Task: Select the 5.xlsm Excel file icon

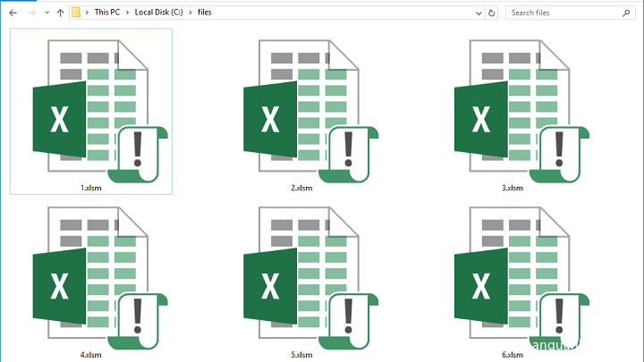Action: coord(311,278)
